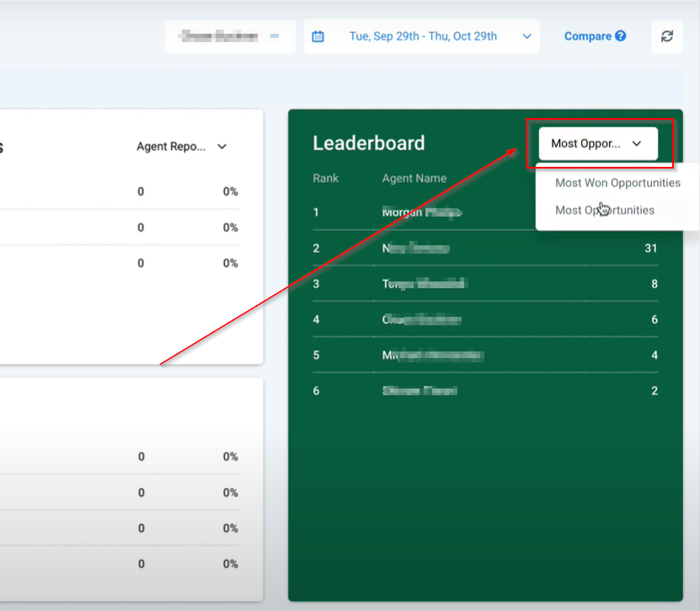Viewport: 700px width, 611px height.
Task: Click rank 2 agent row with 31
Action: (485, 248)
